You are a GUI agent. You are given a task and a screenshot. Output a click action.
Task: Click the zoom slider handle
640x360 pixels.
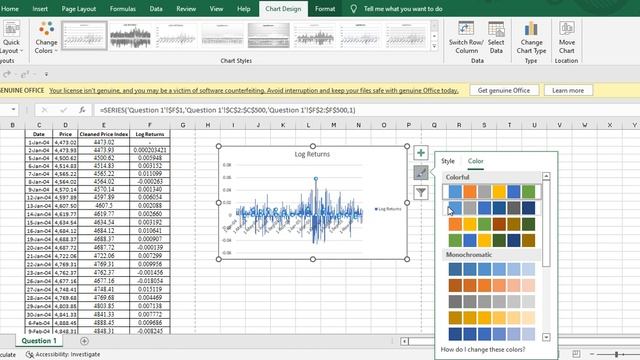click(x=617, y=354)
